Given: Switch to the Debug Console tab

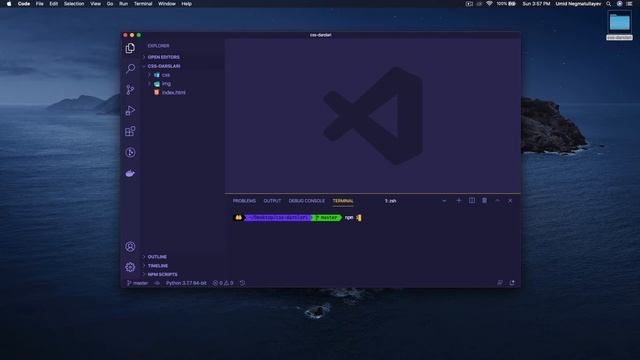Looking at the screenshot, I should [x=307, y=201].
